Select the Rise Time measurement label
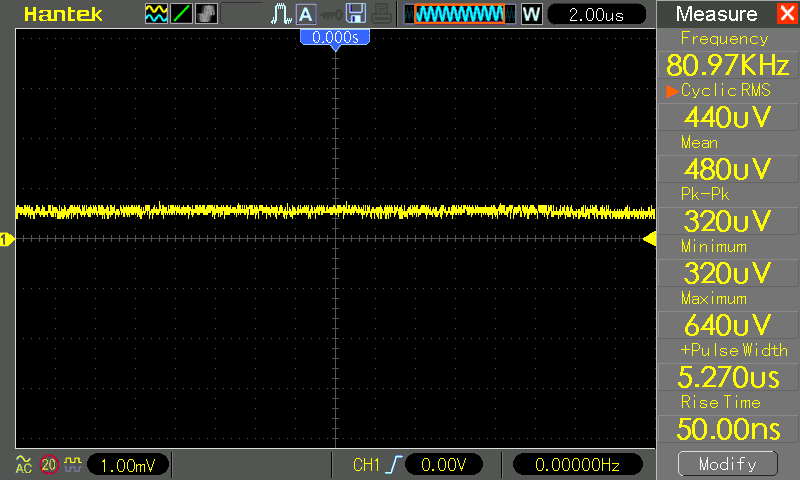The width and height of the screenshot is (800, 480). [720, 402]
